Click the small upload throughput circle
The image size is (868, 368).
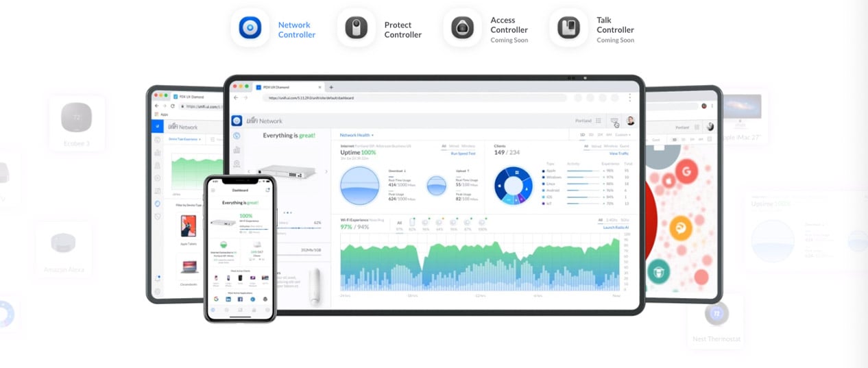437,186
